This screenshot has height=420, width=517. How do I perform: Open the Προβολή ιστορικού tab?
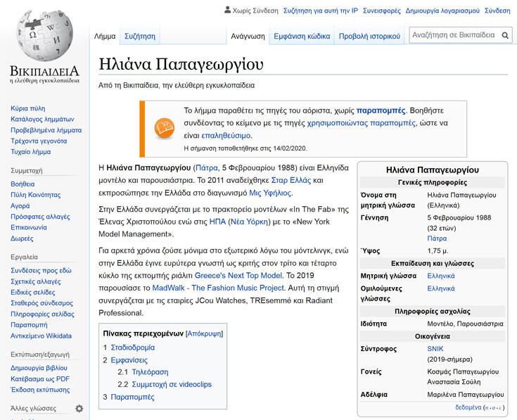369,37
